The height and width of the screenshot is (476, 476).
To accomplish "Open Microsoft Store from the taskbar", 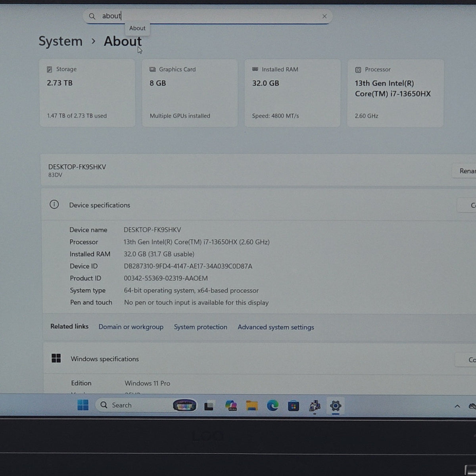I will [294, 406].
